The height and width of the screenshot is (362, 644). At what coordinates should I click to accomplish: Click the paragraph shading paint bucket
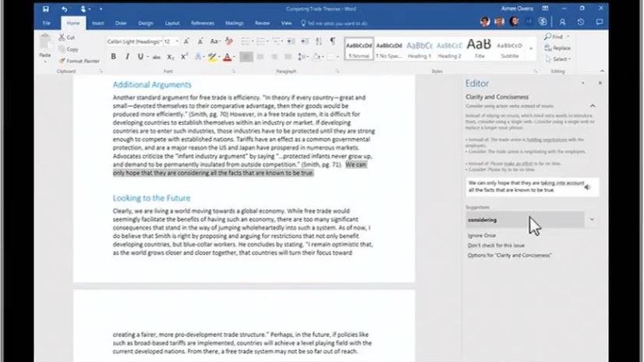coord(317,57)
